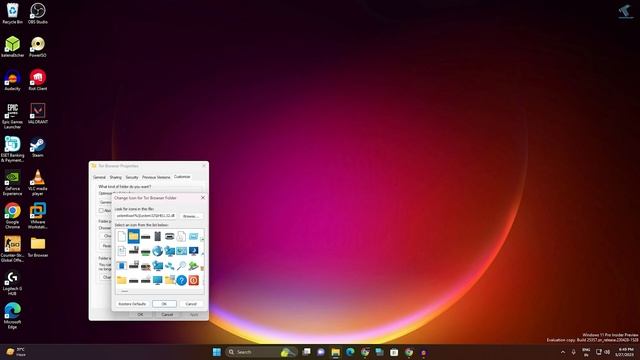640x360 pixels.
Task: Select the blue globe icon
Action: click(x=158, y=251)
